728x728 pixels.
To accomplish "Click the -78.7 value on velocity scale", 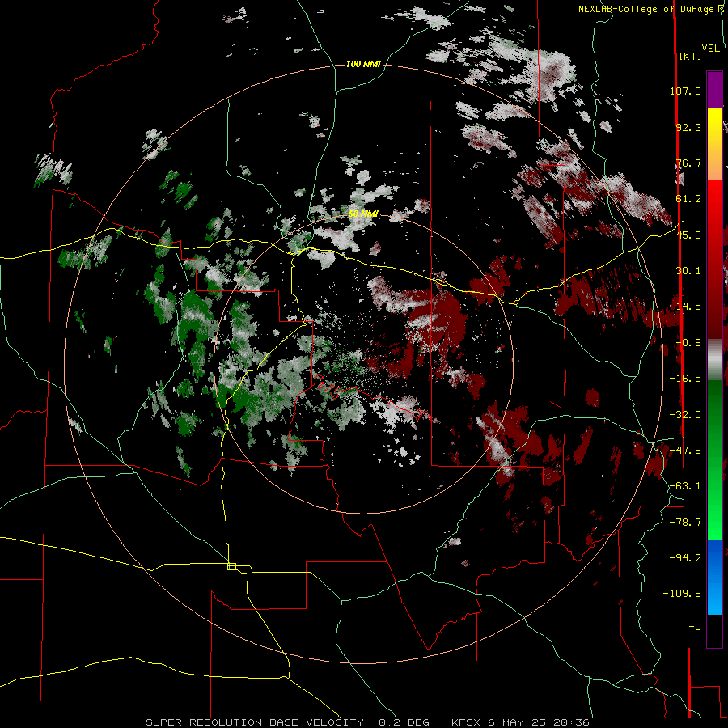I will [x=685, y=523].
